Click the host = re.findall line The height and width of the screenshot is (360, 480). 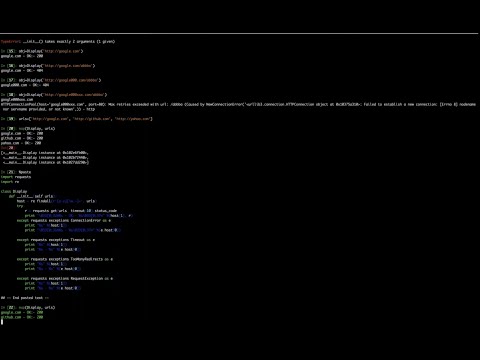click(x=57, y=201)
